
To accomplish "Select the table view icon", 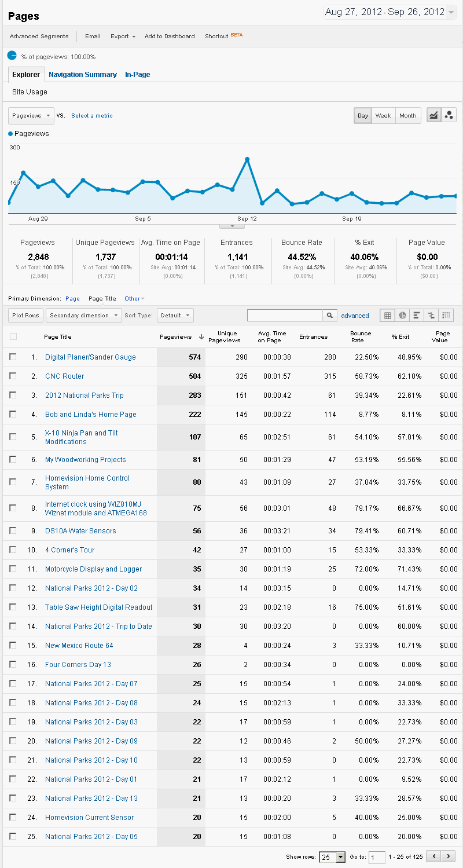I will pyautogui.click(x=387, y=315).
